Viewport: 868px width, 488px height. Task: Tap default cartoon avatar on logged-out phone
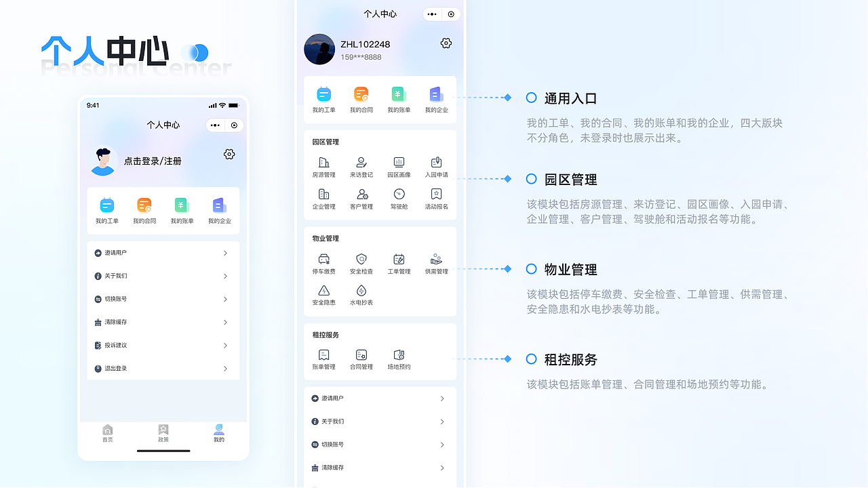pyautogui.click(x=103, y=161)
